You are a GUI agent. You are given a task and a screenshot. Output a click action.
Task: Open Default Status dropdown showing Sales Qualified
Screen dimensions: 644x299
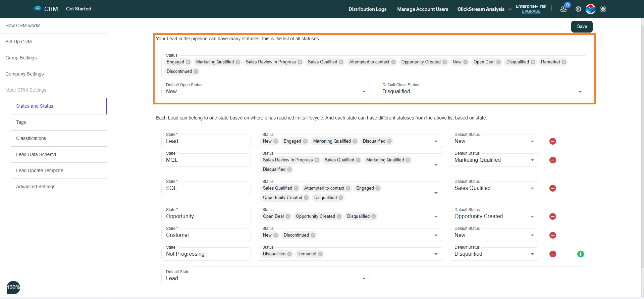494,188
